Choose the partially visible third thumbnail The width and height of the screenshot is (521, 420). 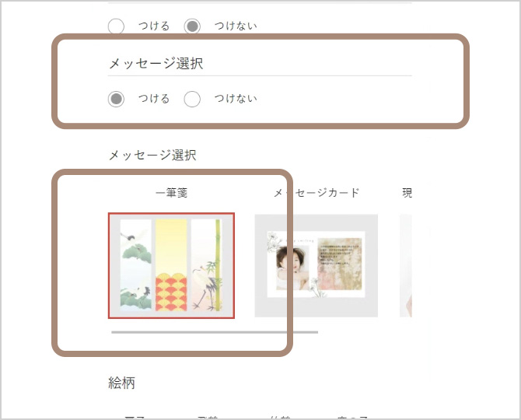tap(406, 265)
